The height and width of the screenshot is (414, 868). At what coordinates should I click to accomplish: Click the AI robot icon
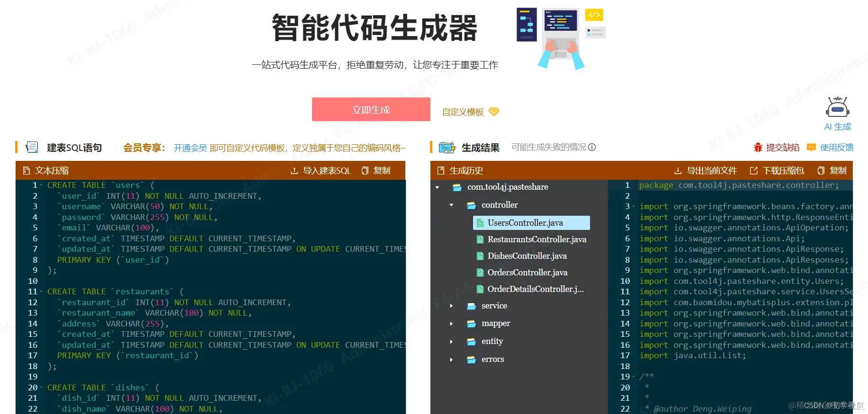tap(837, 107)
